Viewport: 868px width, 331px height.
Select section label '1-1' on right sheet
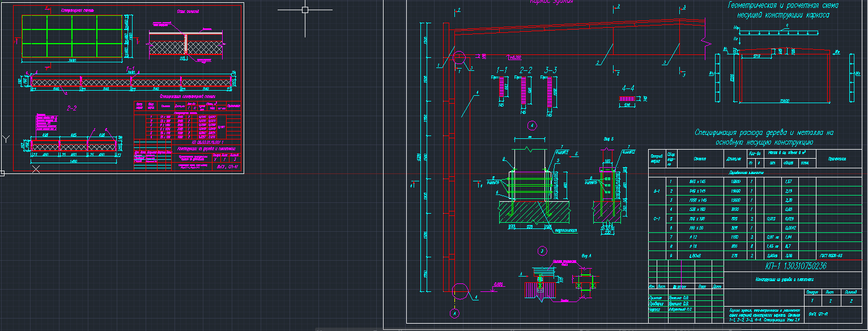(x=502, y=70)
